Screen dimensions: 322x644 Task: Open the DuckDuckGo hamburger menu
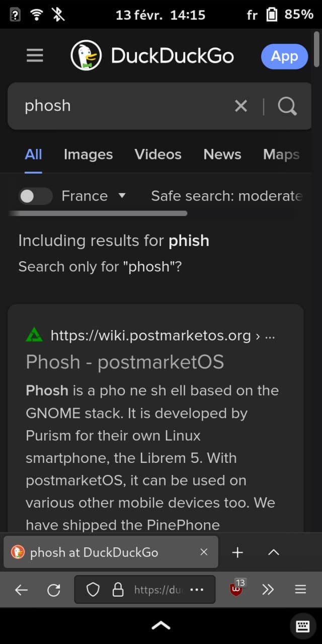click(x=34, y=55)
